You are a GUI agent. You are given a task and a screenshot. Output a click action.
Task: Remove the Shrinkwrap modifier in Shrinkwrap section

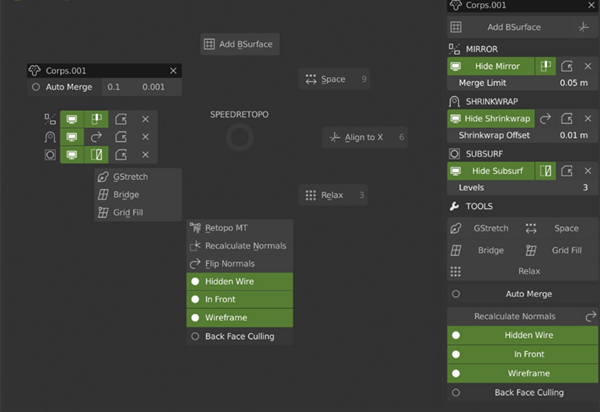pos(590,118)
